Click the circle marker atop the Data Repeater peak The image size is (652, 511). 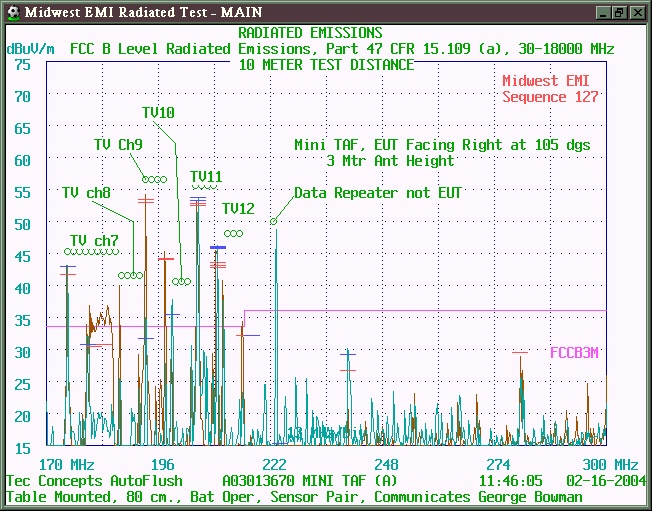(274, 221)
